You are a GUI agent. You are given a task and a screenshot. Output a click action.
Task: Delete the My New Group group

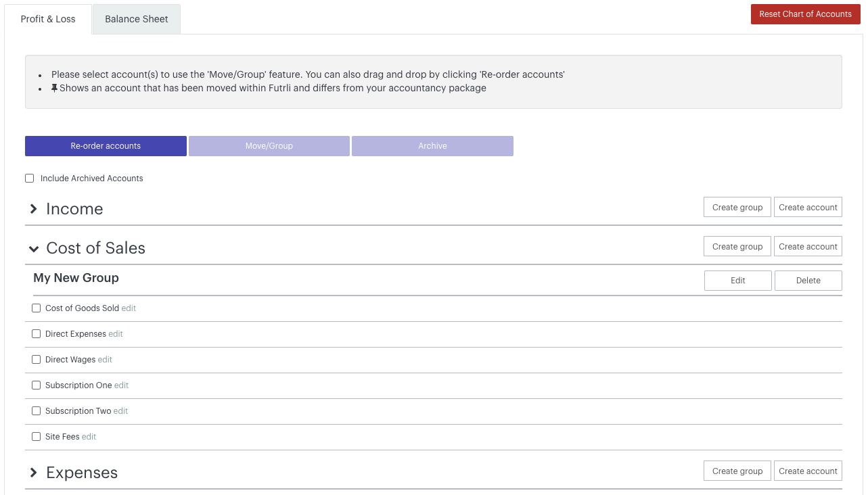coord(808,281)
